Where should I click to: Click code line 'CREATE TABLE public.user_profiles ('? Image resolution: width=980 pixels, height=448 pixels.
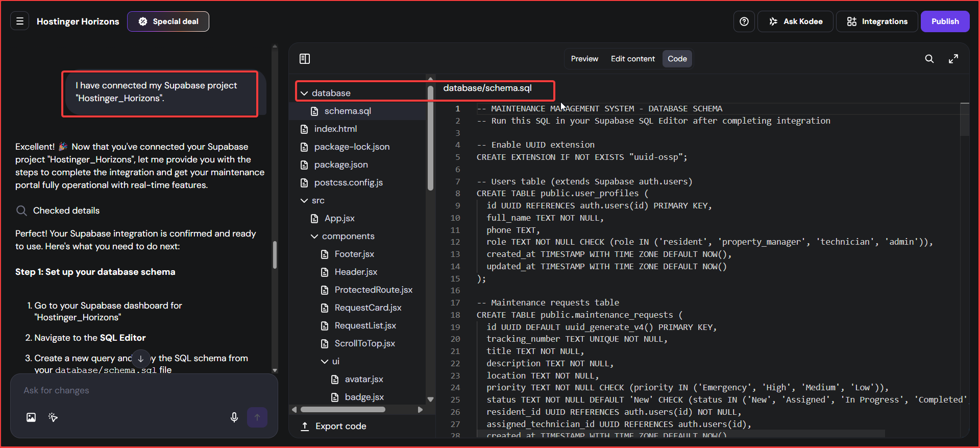[562, 193]
